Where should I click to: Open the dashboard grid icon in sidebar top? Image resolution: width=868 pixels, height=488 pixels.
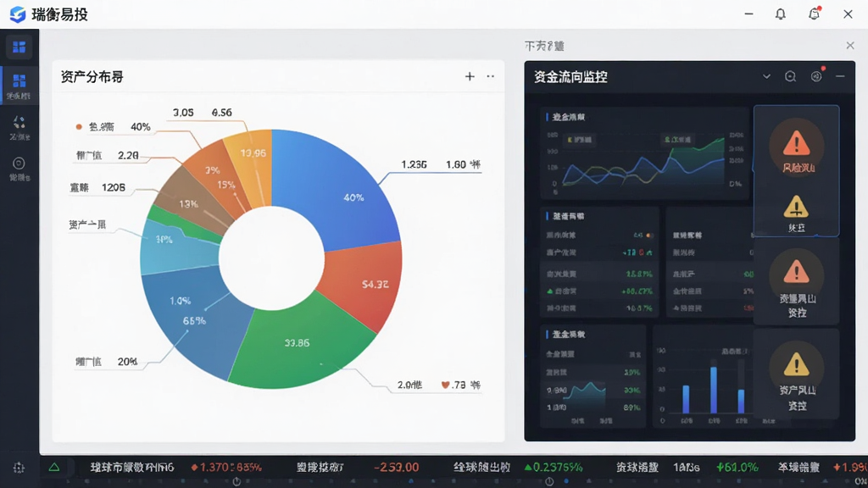click(19, 47)
